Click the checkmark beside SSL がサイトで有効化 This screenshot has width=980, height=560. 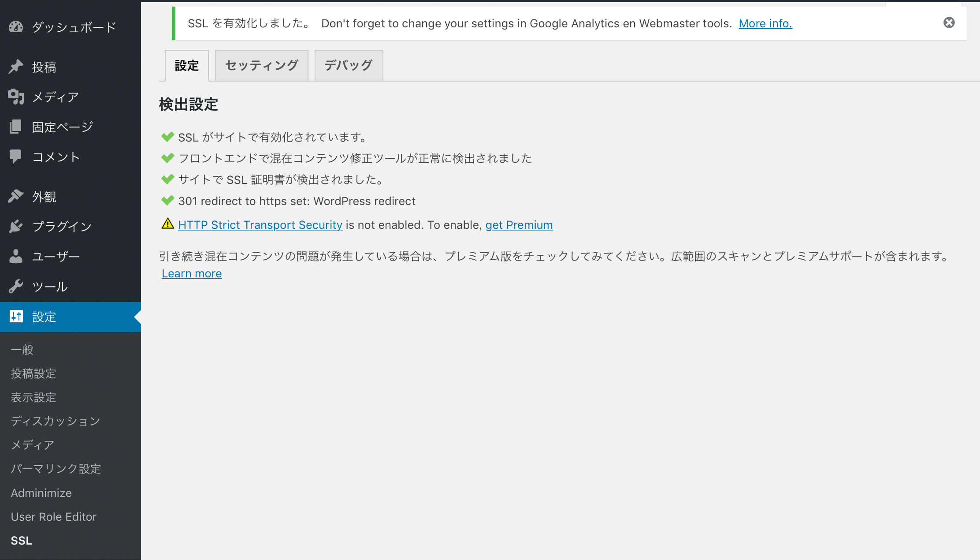point(168,137)
